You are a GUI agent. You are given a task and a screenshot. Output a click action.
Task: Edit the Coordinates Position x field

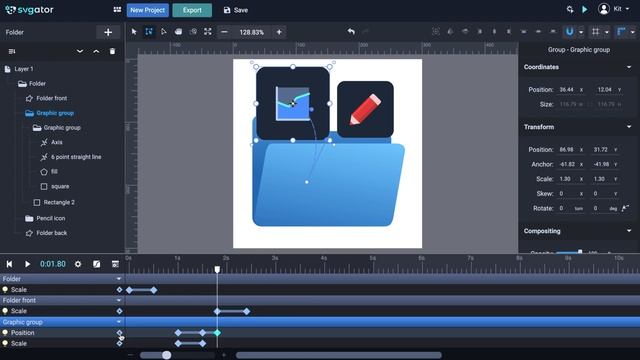point(571,89)
